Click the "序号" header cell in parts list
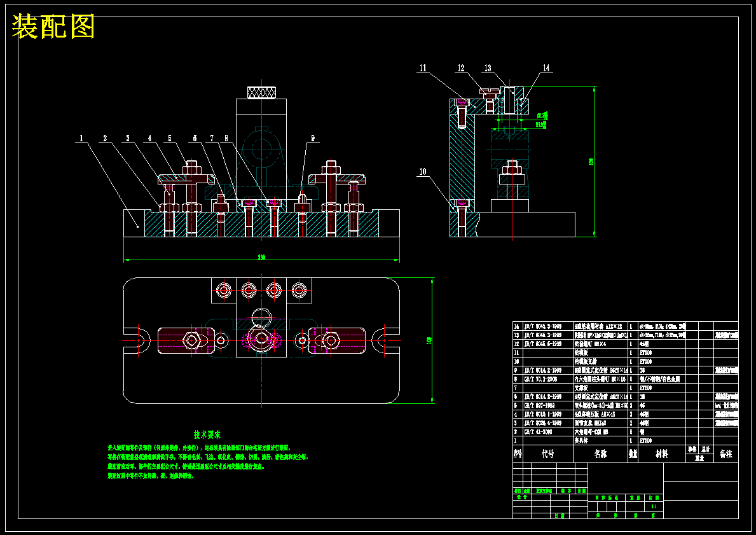Viewport: 756px width, 535px height. (x=518, y=454)
